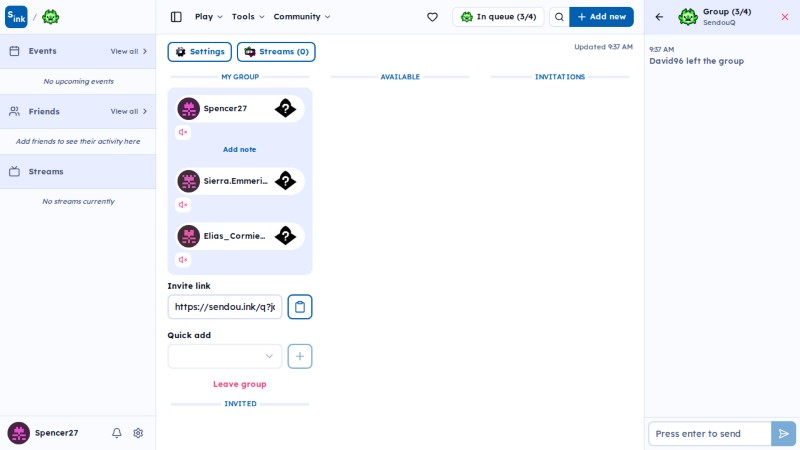Click Streams TV icon in sidebar
The height and width of the screenshot is (450, 800).
click(14, 171)
